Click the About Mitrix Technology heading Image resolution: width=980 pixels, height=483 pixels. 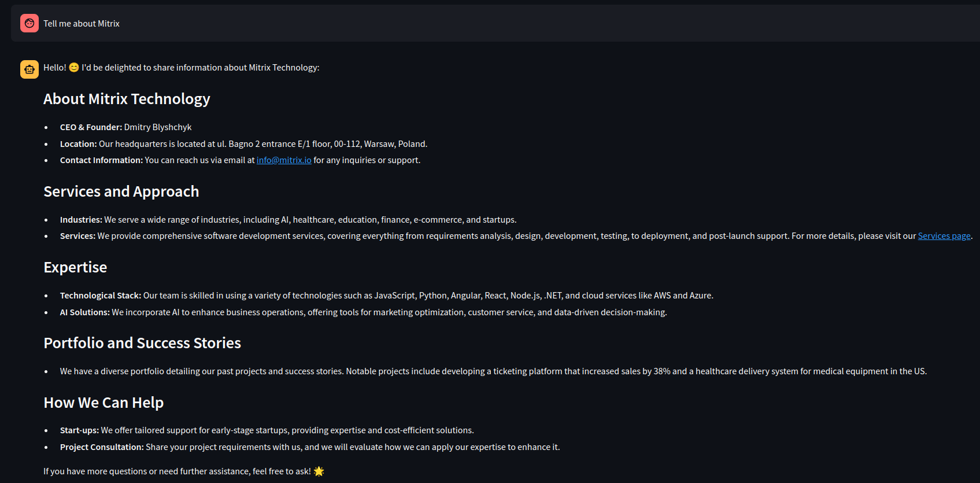[x=127, y=99]
